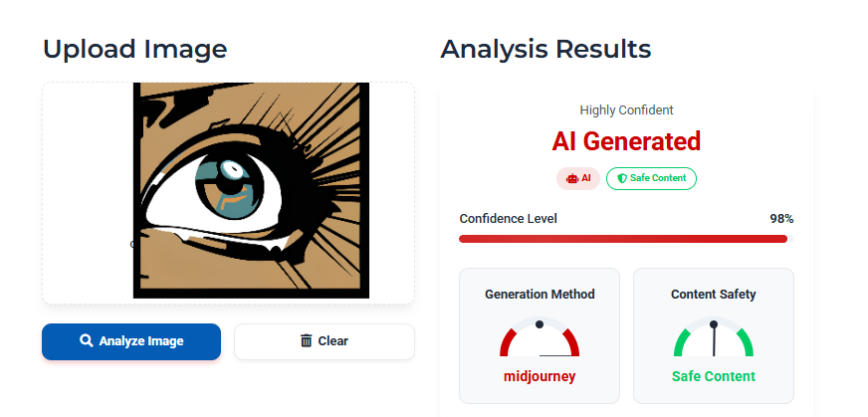Click the shield icon in Safe Content badge
The height and width of the screenshot is (417, 868).
(622, 178)
